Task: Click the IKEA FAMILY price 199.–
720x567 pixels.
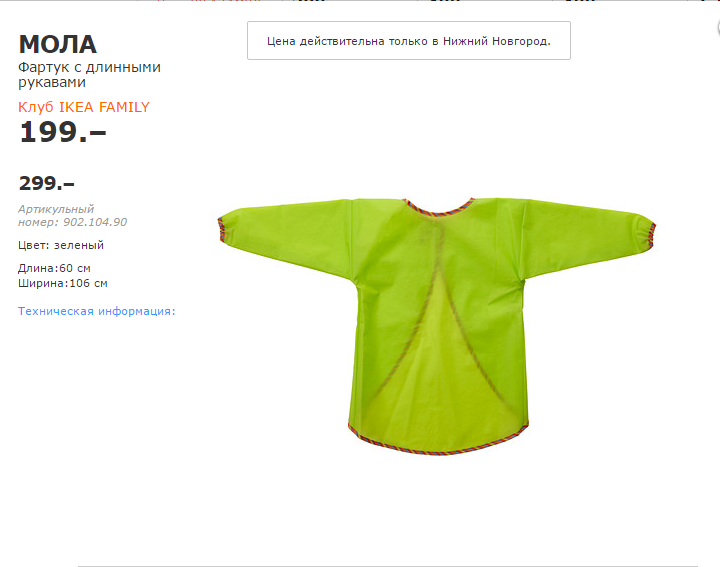Action: pyautogui.click(x=62, y=132)
